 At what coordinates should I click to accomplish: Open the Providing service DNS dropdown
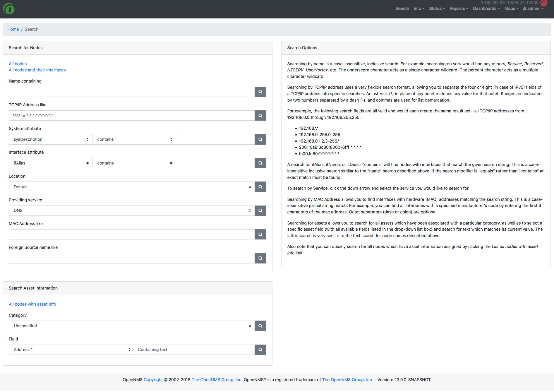[x=132, y=210]
